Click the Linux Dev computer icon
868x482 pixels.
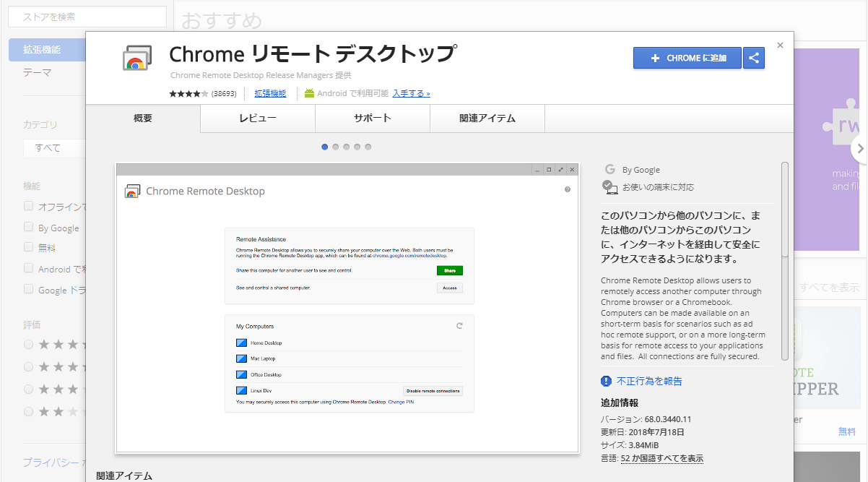pos(241,390)
